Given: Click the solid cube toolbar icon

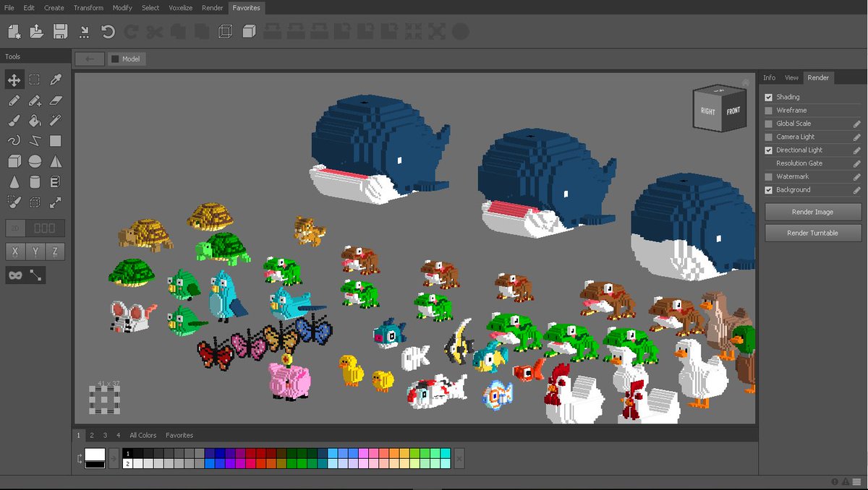Looking at the screenshot, I should point(249,32).
